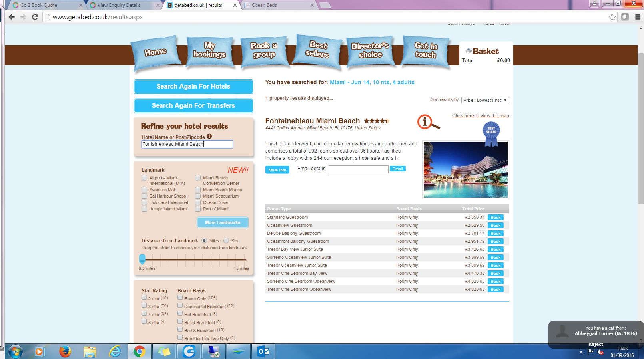Enable the Ocean Drive landmark filter
644x359 pixels.
[198, 202]
